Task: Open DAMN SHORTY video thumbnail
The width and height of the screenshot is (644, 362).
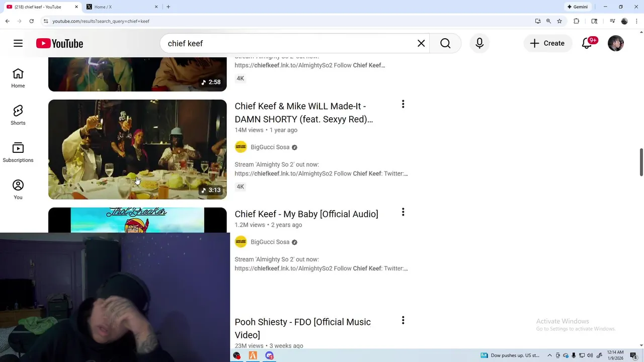Action: 137,149
